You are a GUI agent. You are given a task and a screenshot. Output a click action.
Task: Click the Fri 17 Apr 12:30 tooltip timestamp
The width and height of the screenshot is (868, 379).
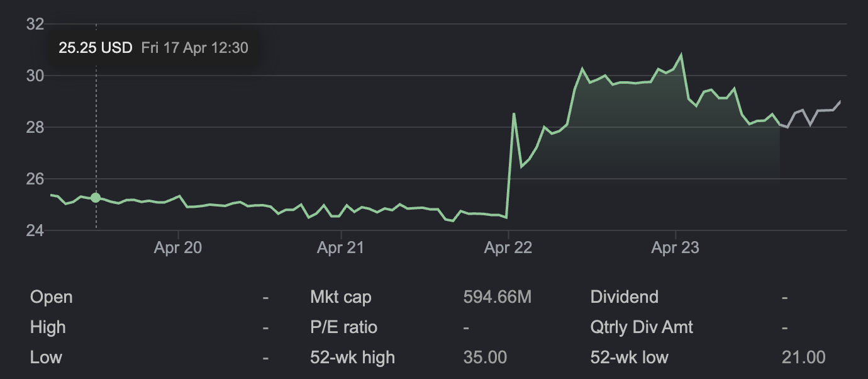click(x=194, y=48)
